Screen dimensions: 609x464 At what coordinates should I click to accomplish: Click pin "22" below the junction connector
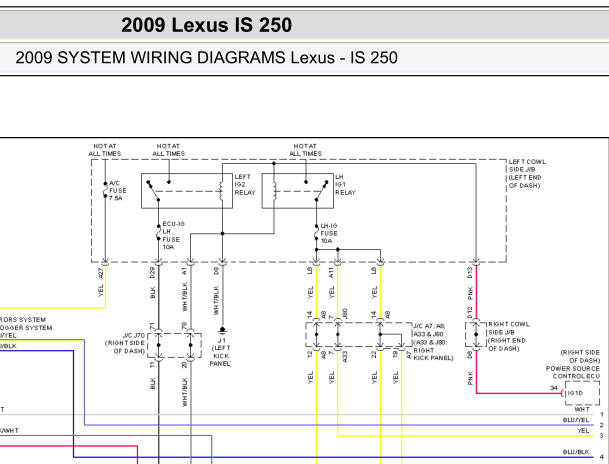(x=374, y=354)
